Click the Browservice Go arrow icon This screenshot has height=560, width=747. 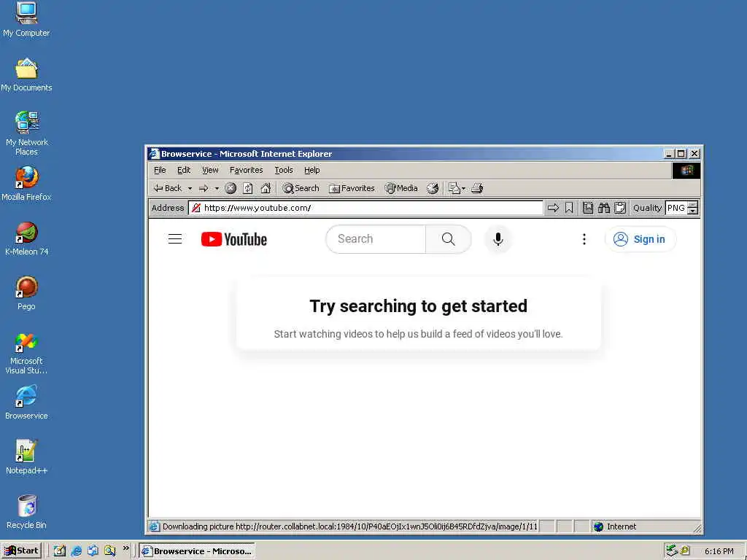tap(553, 208)
